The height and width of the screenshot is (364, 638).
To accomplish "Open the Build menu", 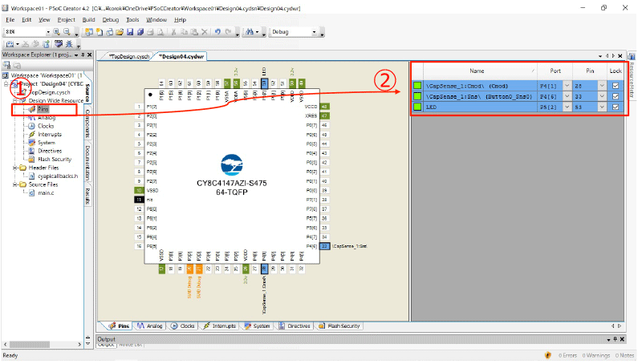I will 88,19.
